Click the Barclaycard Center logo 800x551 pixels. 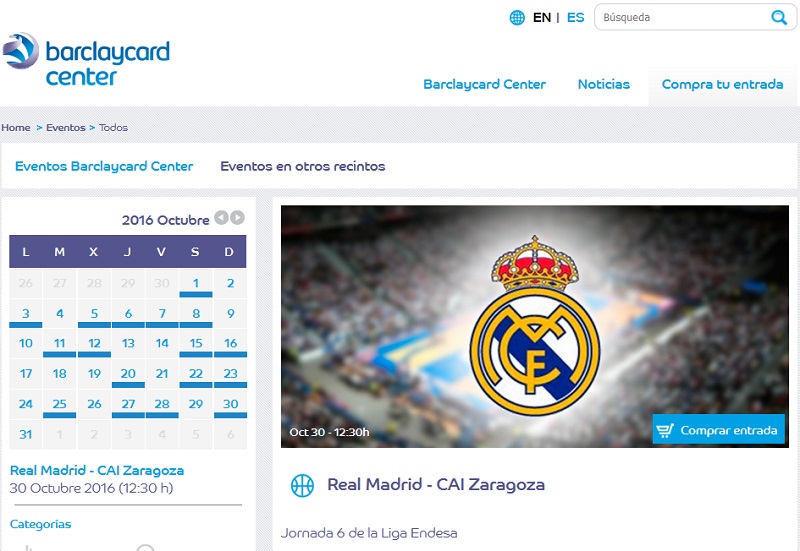(86, 59)
